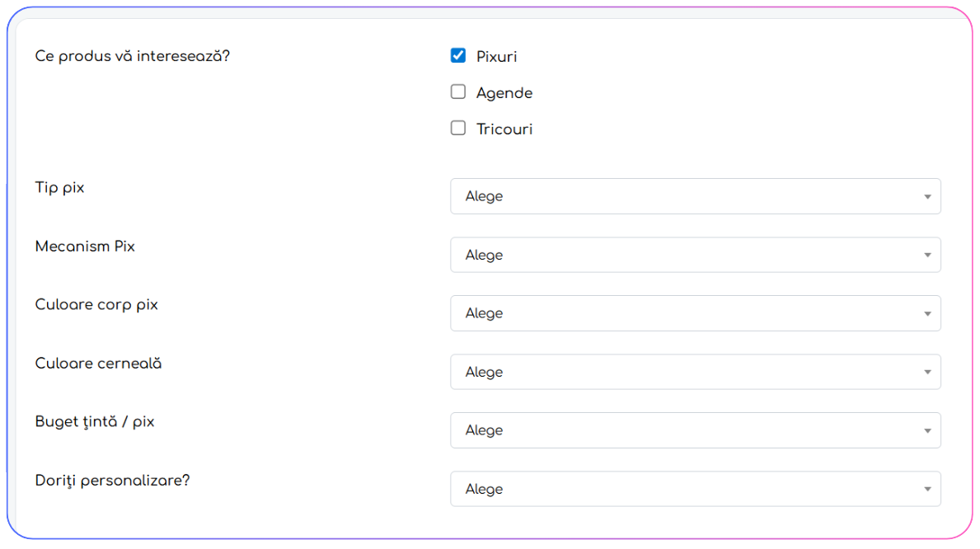Viewport: 980px width, 549px height.
Task: Click the 'Pixuri' option label text
Action: [497, 57]
